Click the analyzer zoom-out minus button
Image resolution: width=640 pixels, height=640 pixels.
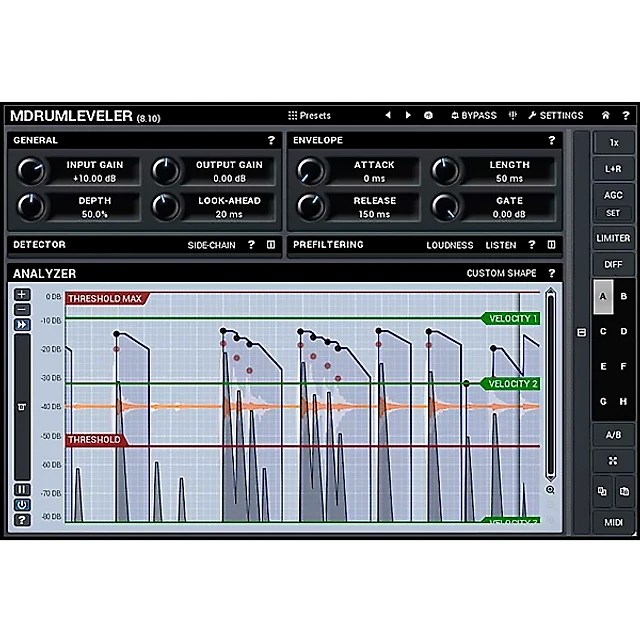(x=22, y=309)
